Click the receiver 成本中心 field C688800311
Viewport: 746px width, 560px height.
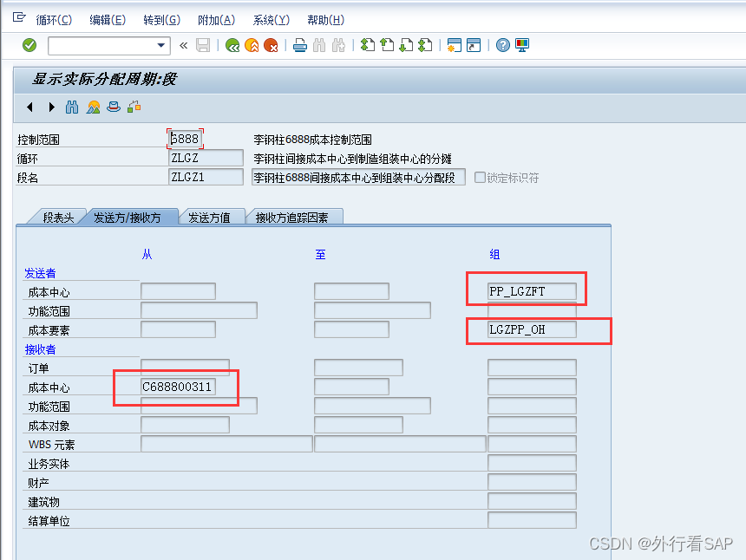(x=179, y=387)
